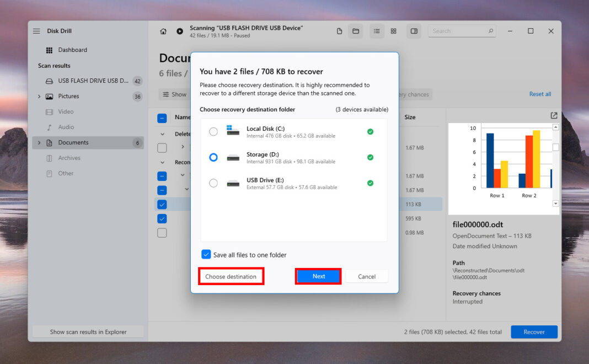This screenshot has height=364, width=589.
Task: Toggle the preview side panel icon
Action: [414, 31]
